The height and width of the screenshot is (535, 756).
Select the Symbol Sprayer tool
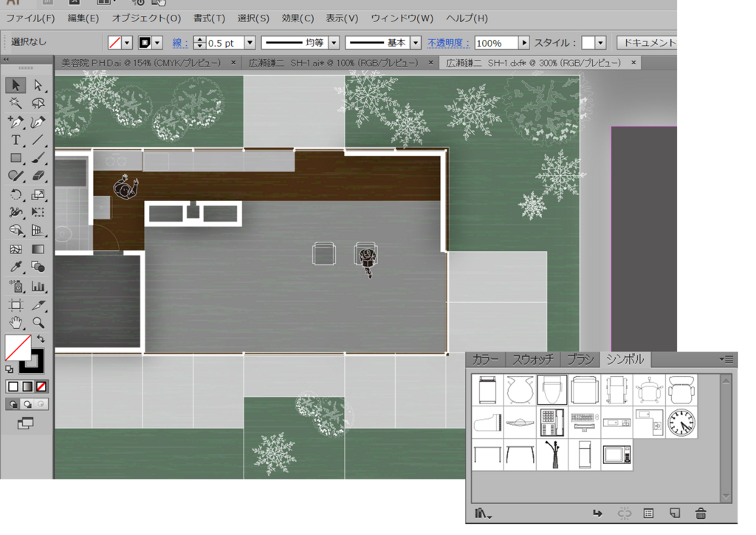pyautogui.click(x=16, y=286)
